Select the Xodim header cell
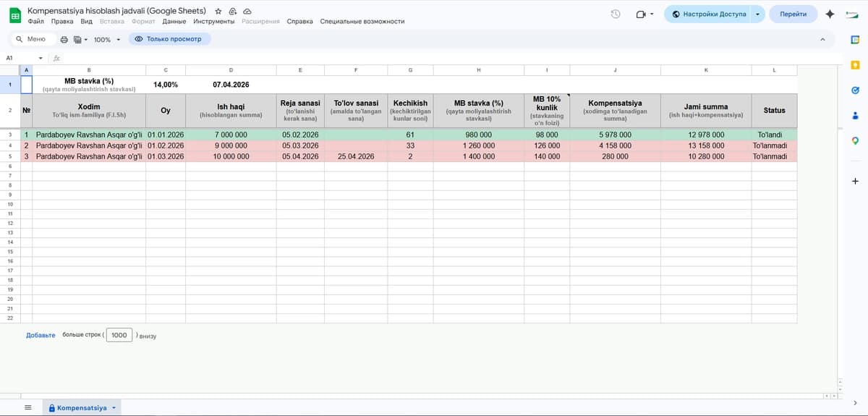This screenshot has width=868, height=416. pyautogui.click(x=89, y=111)
